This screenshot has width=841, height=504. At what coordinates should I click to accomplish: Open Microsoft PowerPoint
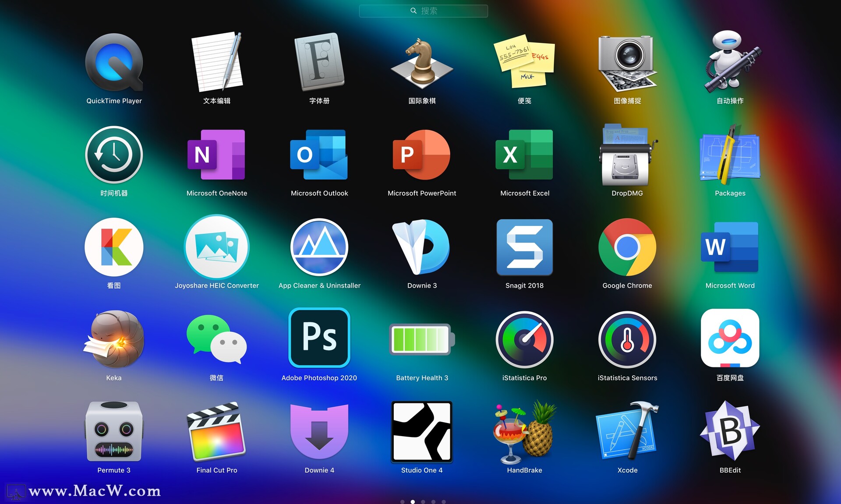(x=422, y=155)
